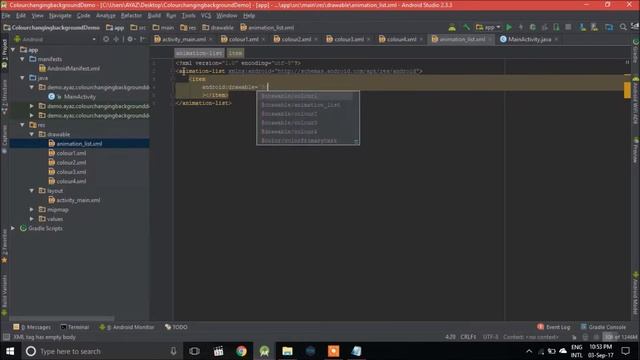
Task: Select activity_main.xml in layout folder
Action: (x=74, y=200)
